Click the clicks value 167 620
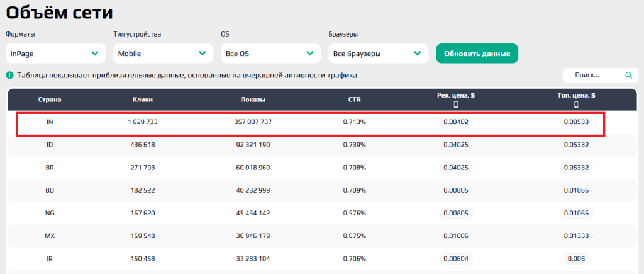The width and height of the screenshot is (644, 274). pos(143,213)
